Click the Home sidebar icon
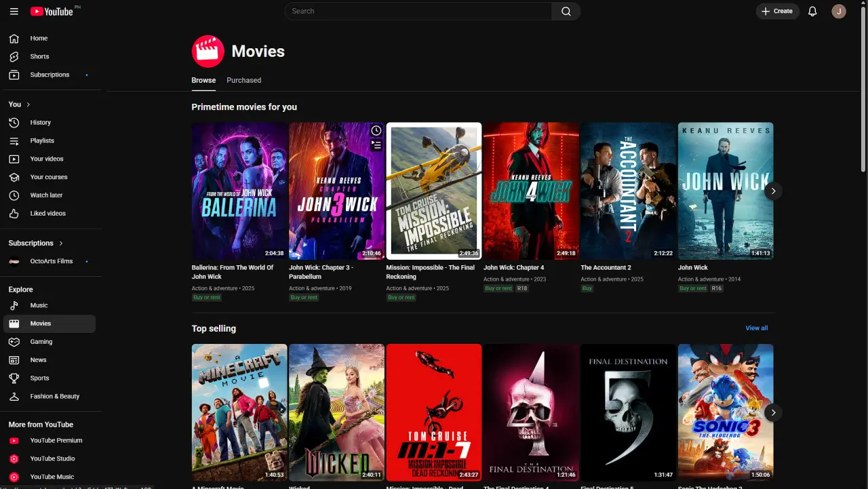This screenshot has height=489, width=868. click(x=14, y=39)
